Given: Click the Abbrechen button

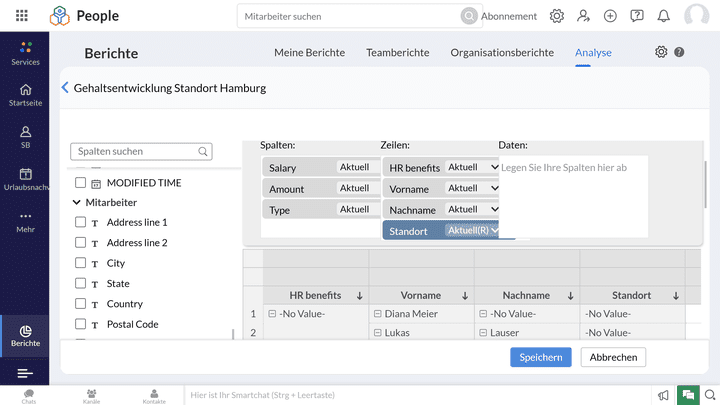Looking at the screenshot, I should (613, 357).
